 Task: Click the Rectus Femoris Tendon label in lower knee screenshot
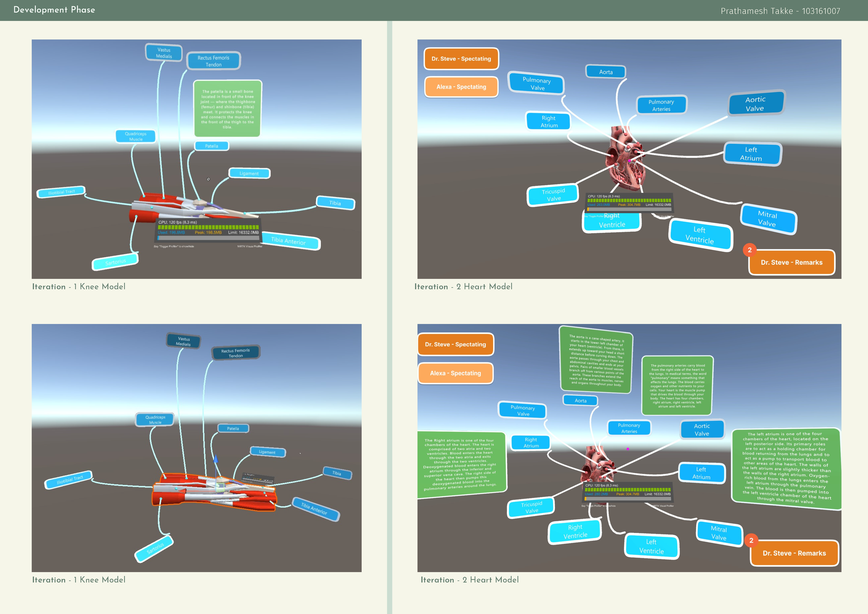click(x=235, y=353)
